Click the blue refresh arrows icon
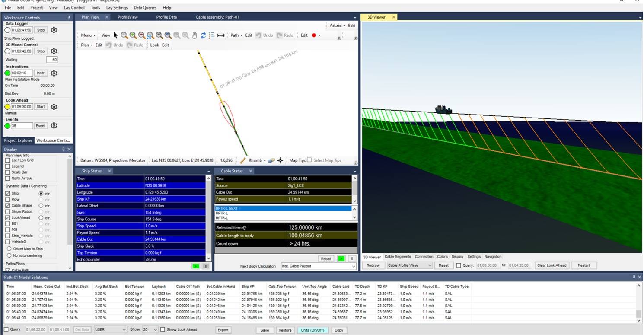The height and width of the screenshot is (335, 644). tap(203, 35)
